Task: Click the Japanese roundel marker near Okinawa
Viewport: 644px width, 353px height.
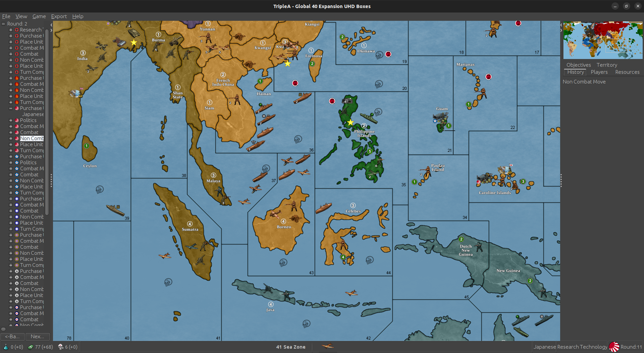Action: 388,54
